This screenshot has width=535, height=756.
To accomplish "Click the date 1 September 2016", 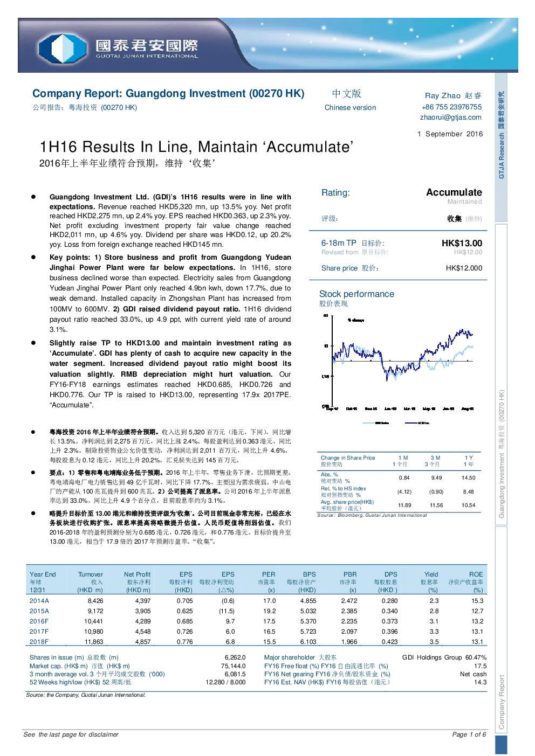I will coord(450,134).
